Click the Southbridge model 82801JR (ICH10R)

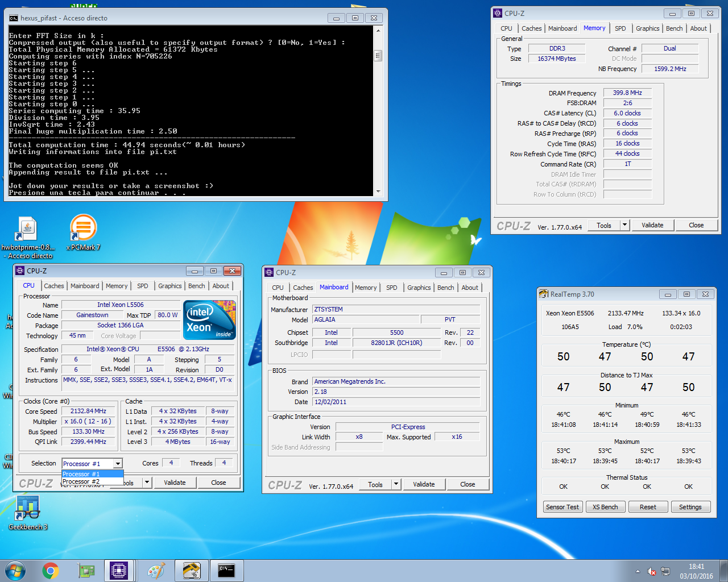[x=396, y=343]
